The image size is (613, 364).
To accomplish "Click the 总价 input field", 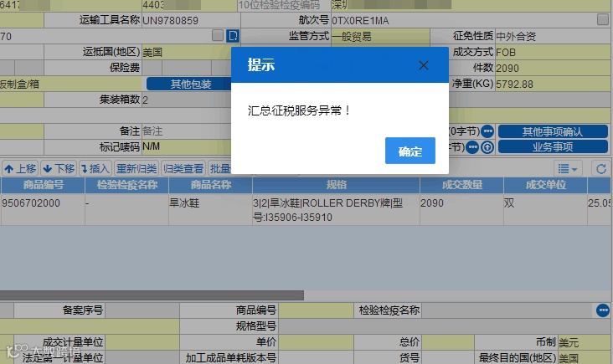I will pyautogui.click(x=447, y=342).
